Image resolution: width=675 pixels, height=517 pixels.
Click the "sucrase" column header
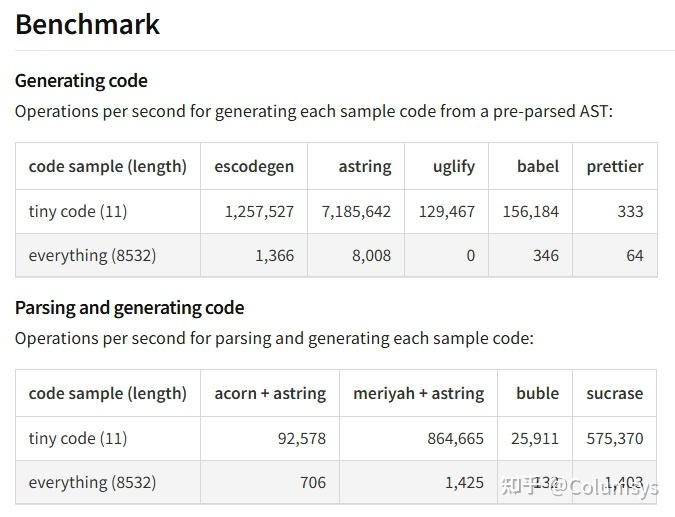point(614,393)
